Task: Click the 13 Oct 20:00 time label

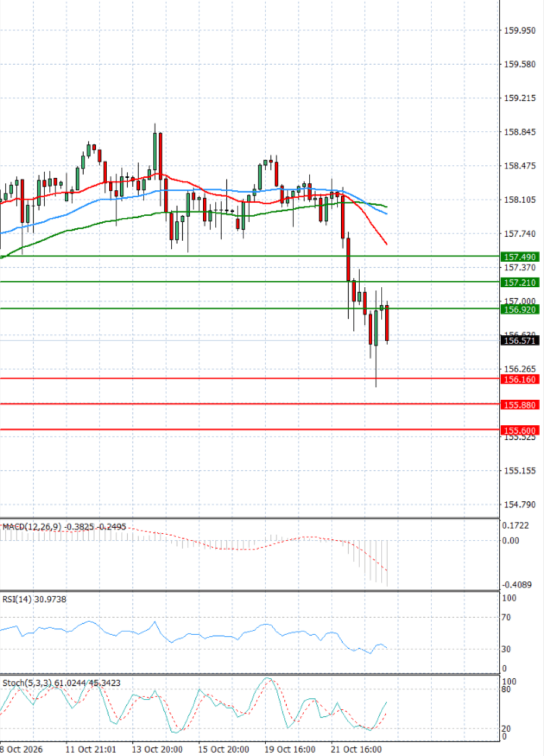Action: [x=157, y=749]
